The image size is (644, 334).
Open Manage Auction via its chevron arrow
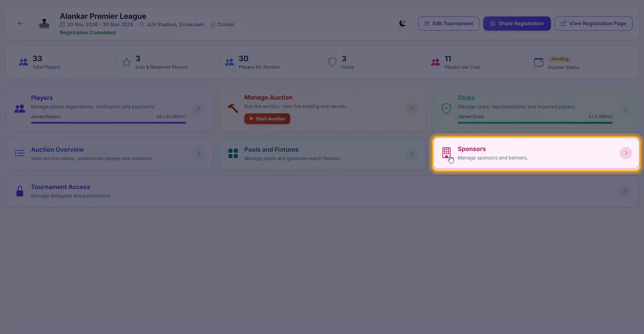tap(412, 109)
